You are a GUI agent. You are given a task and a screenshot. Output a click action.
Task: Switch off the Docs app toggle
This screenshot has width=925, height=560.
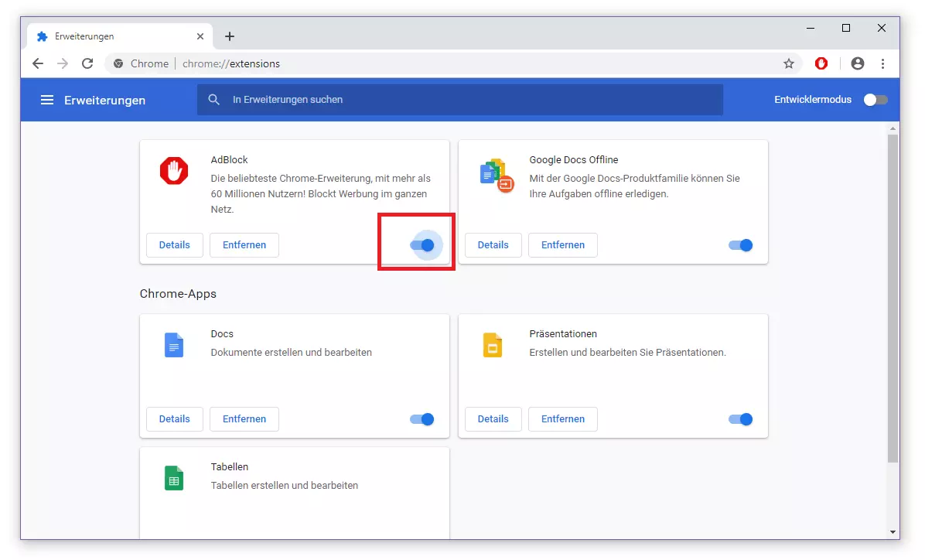click(x=422, y=419)
